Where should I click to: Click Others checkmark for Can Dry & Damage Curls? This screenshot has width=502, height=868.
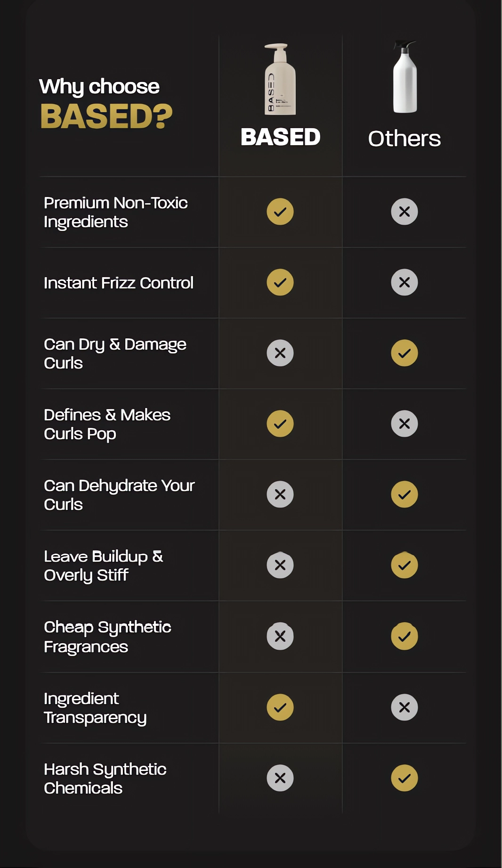405,353
